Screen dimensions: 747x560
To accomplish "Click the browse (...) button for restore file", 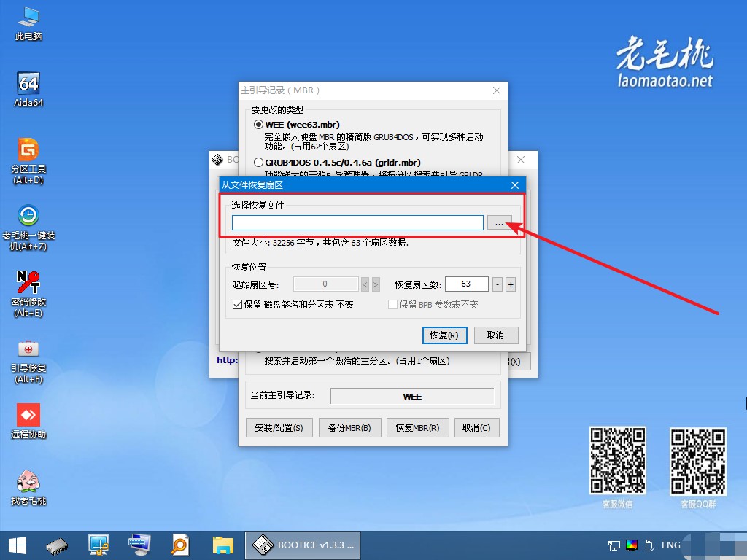I will [x=499, y=223].
